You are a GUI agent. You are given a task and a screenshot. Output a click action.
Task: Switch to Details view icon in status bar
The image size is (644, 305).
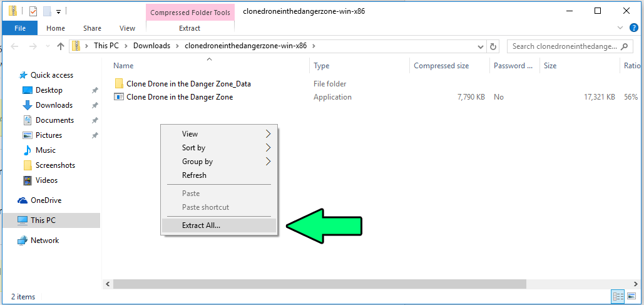coord(618,296)
